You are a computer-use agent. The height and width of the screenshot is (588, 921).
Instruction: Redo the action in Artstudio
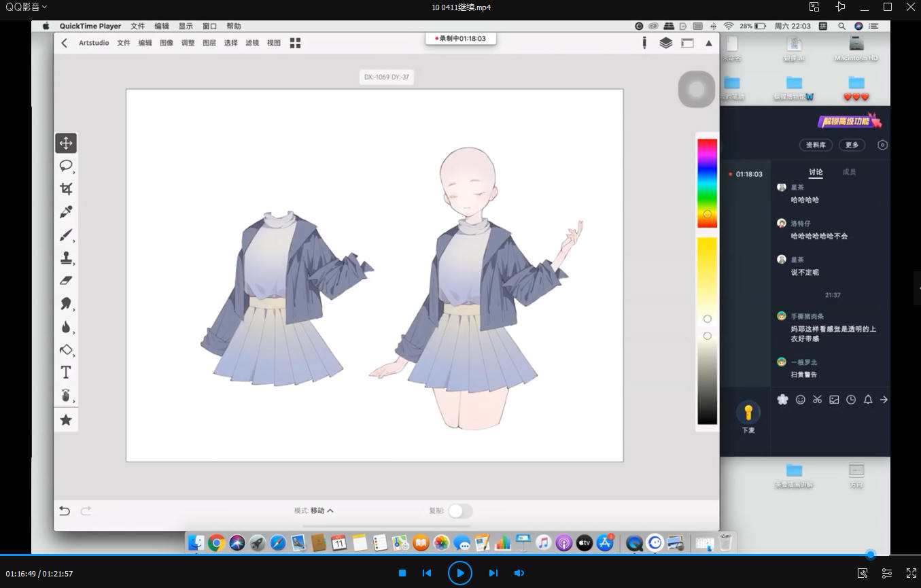[86, 511]
